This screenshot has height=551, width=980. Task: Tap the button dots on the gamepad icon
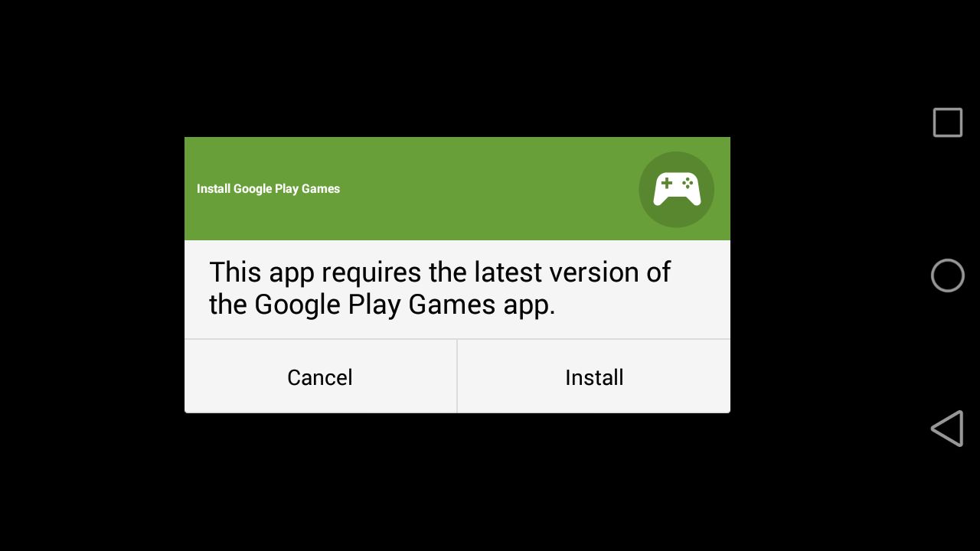click(688, 183)
